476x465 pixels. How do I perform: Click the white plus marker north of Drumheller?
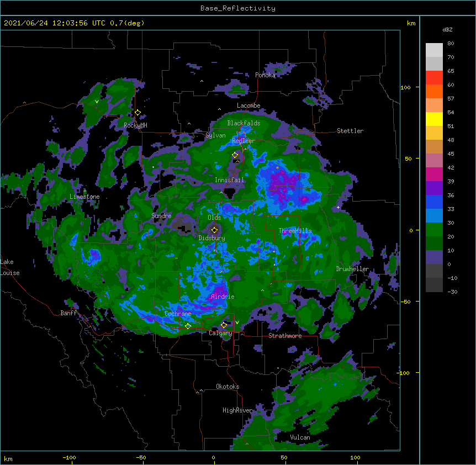pyautogui.click(x=338, y=207)
